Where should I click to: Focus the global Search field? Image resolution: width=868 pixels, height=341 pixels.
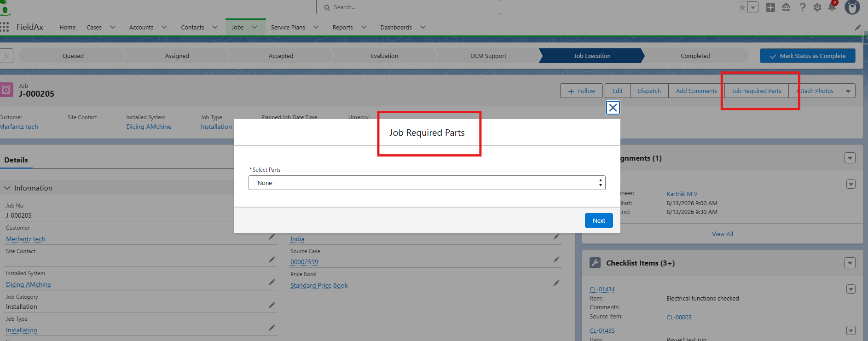tap(408, 7)
